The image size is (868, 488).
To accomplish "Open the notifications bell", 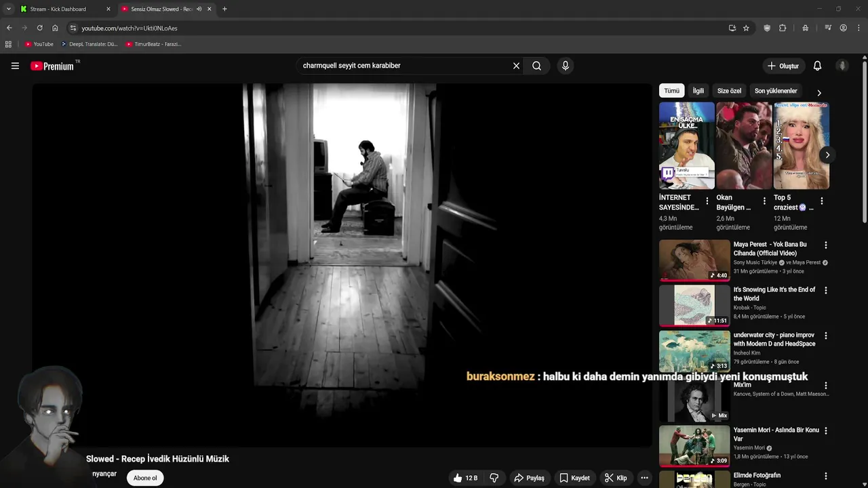I will click(x=817, y=66).
